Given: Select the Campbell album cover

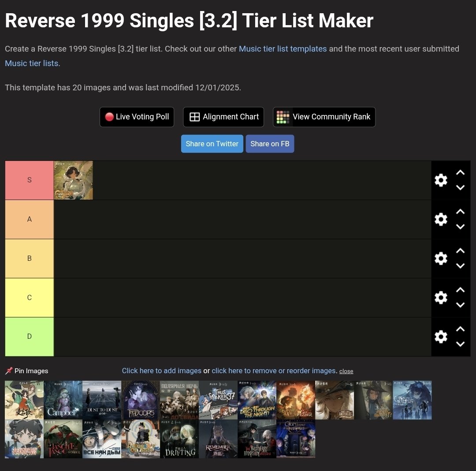Looking at the screenshot, I should (63, 400).
